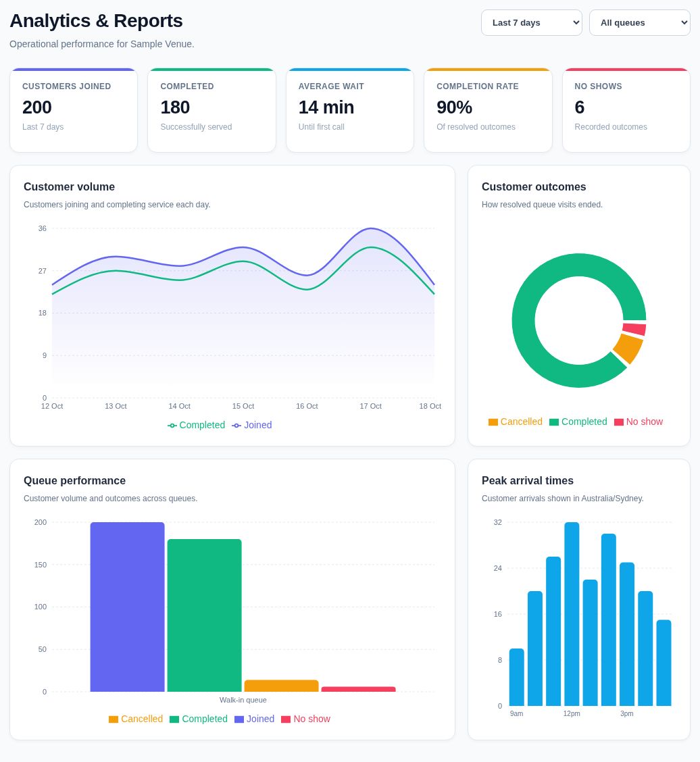Toggle Completed in Customer outcomes legend

click(x=578, y=422)
